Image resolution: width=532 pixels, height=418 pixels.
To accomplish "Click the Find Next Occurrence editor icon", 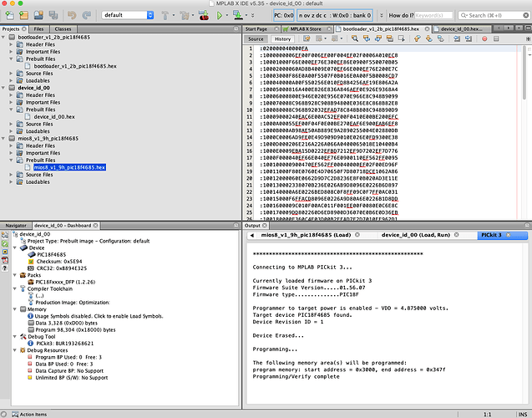I will (378, 38).
